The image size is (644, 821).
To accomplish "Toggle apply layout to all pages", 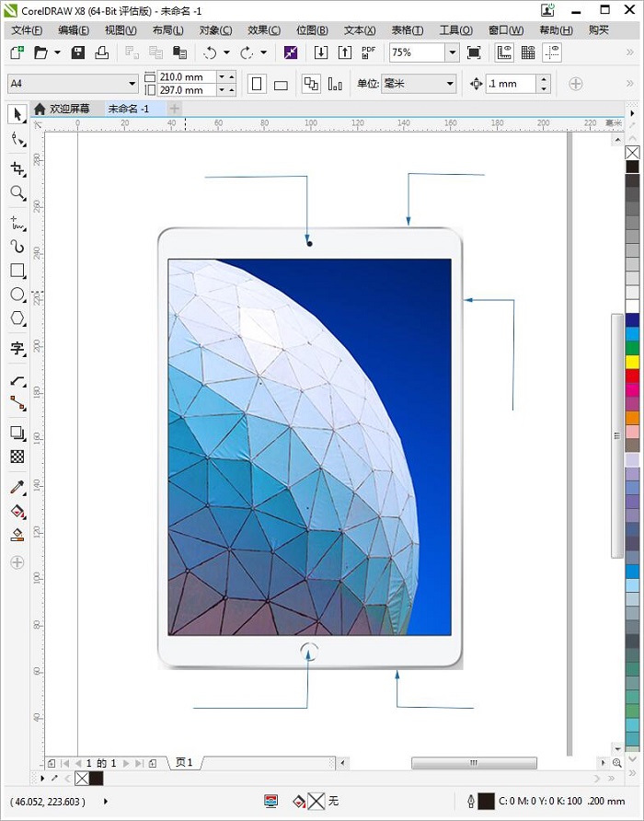I will point(311,84).
